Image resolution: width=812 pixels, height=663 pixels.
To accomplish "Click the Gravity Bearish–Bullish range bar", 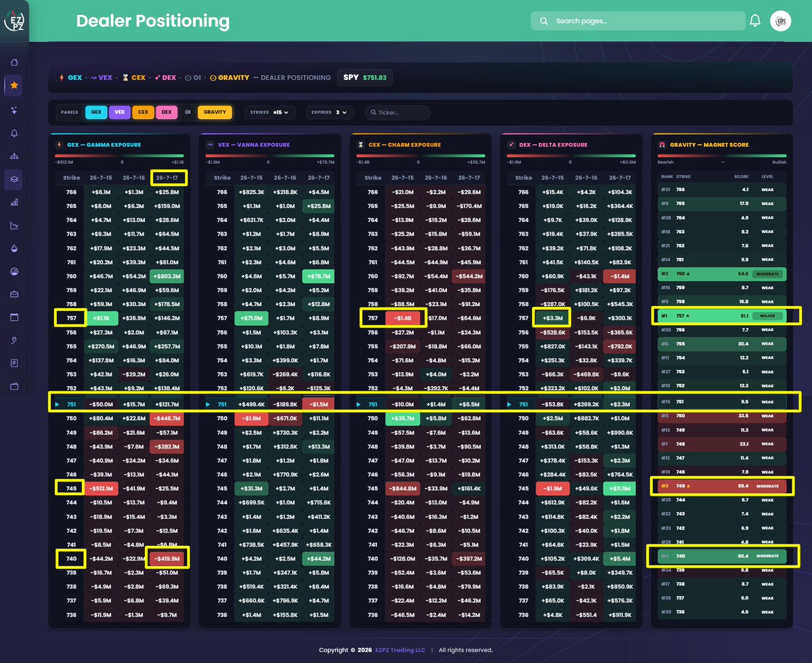I will coord(722,155).
